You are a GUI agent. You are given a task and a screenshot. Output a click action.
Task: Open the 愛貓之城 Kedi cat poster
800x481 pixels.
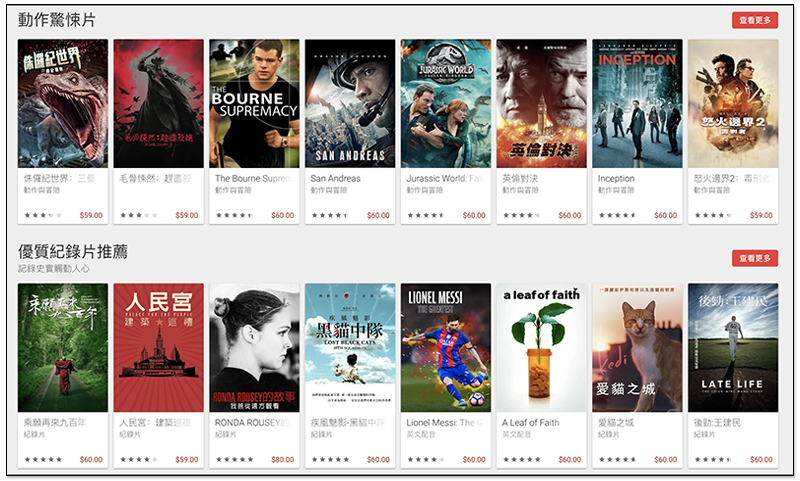[637, 348]
